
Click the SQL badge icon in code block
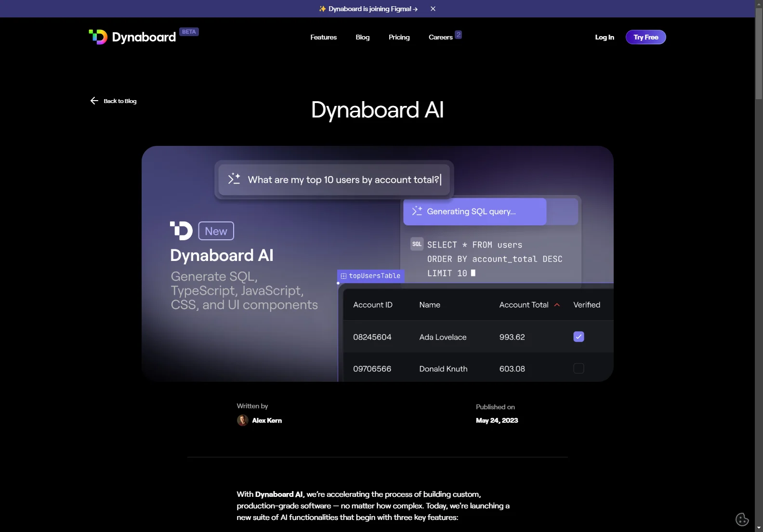417,244
